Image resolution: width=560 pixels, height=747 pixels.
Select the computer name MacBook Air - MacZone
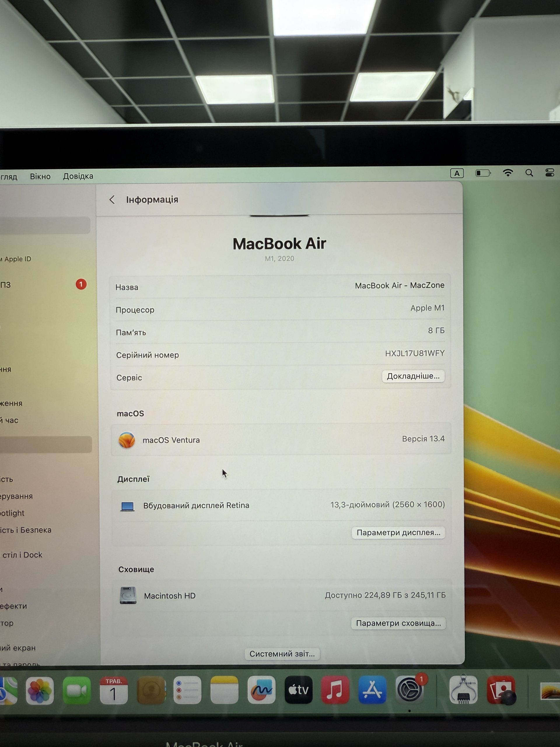[x=400, y=285]
